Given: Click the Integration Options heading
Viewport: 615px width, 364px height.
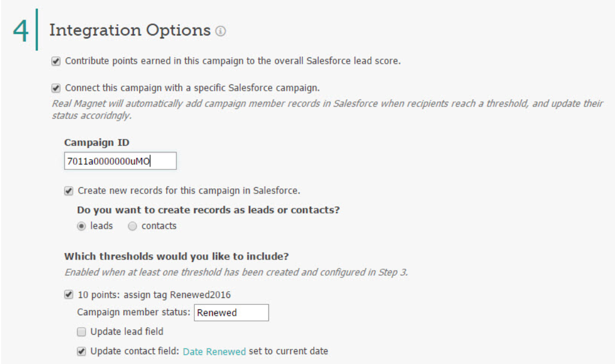Looking at the screenshot, I should pos(130,30).
